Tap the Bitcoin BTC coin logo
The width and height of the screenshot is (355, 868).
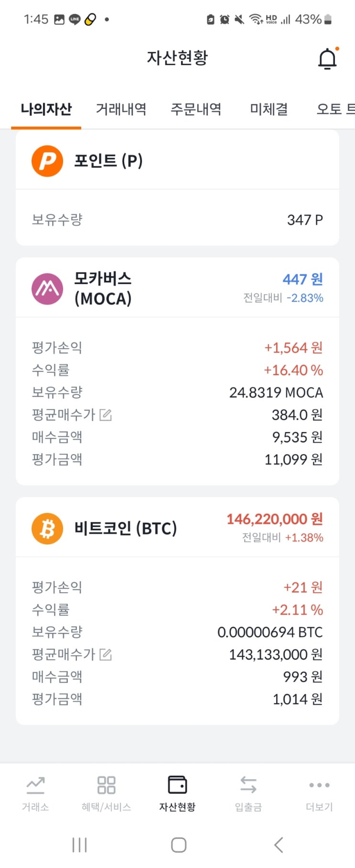point(47,529)
